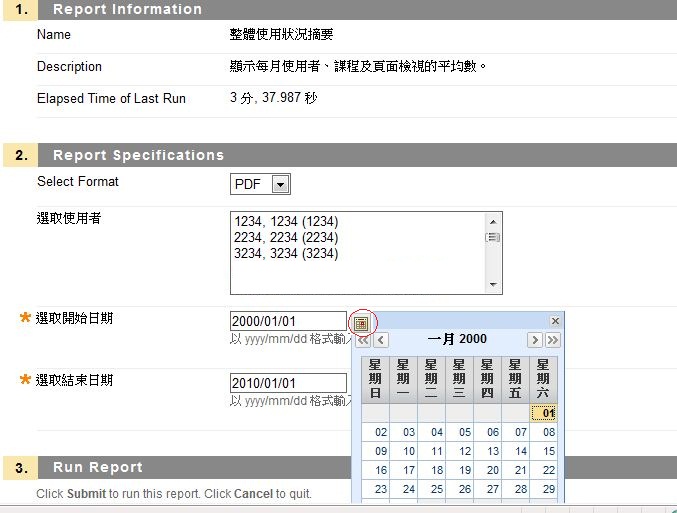
Task: Select day 10 in January 2000 calendar
Action: (x=409, y=451)
